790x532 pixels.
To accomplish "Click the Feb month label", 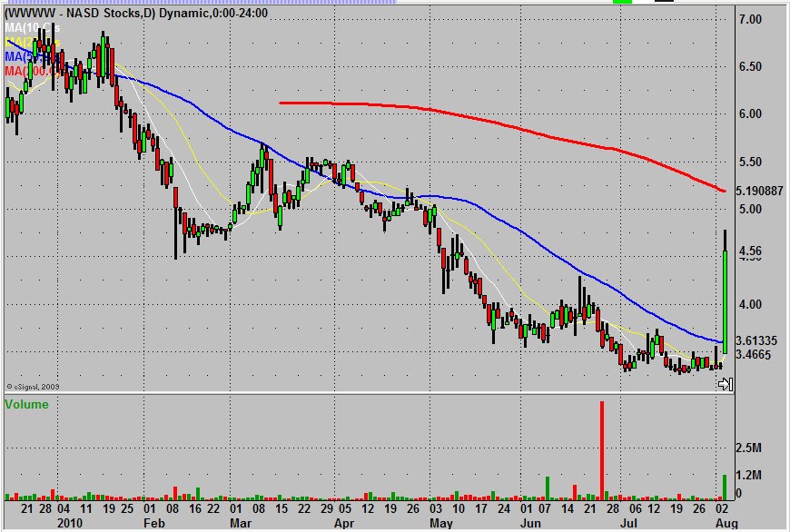I will click(153, 523).
